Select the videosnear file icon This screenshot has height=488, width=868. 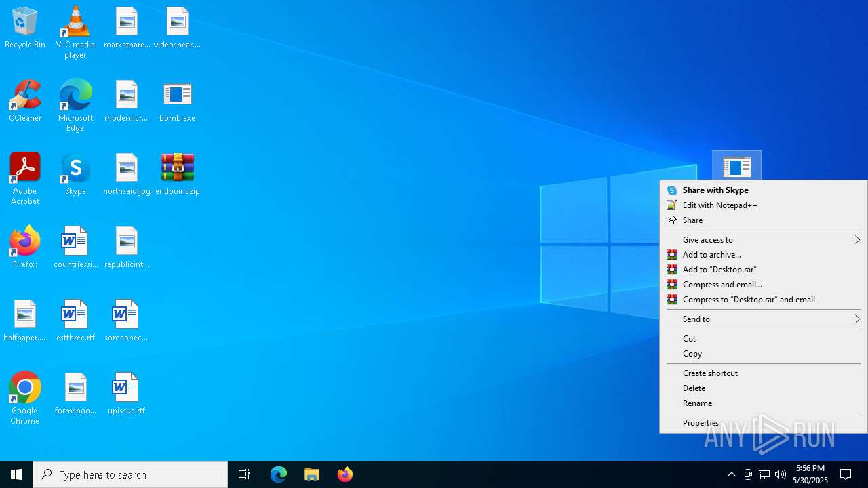tap(177, 28)
